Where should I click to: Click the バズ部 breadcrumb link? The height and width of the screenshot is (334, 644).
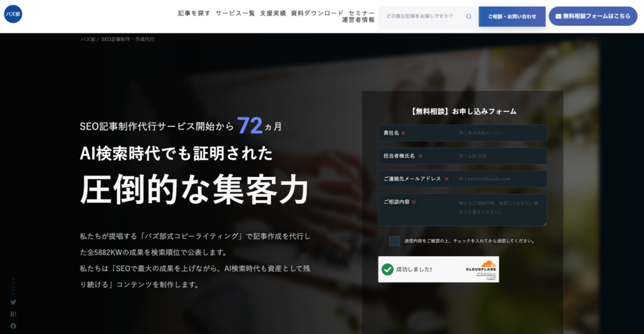pyautogui.click(x=88, y=40)
